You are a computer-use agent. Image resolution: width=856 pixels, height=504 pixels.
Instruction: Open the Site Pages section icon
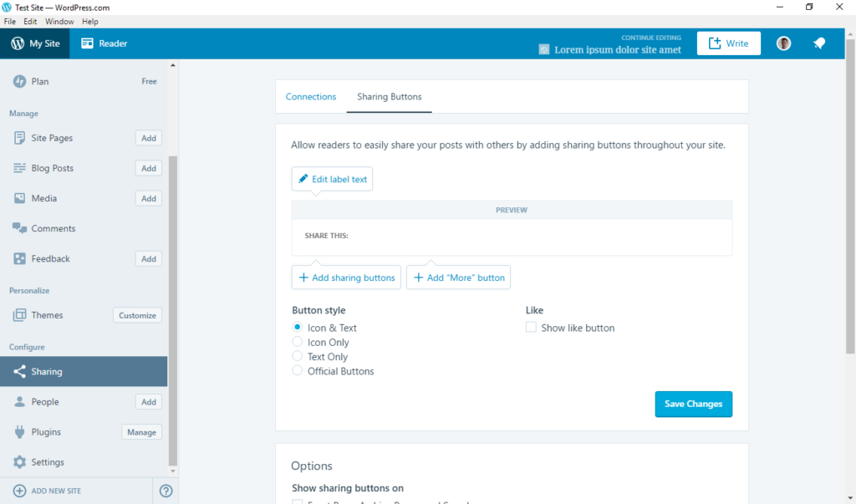(x=18, y=137)
